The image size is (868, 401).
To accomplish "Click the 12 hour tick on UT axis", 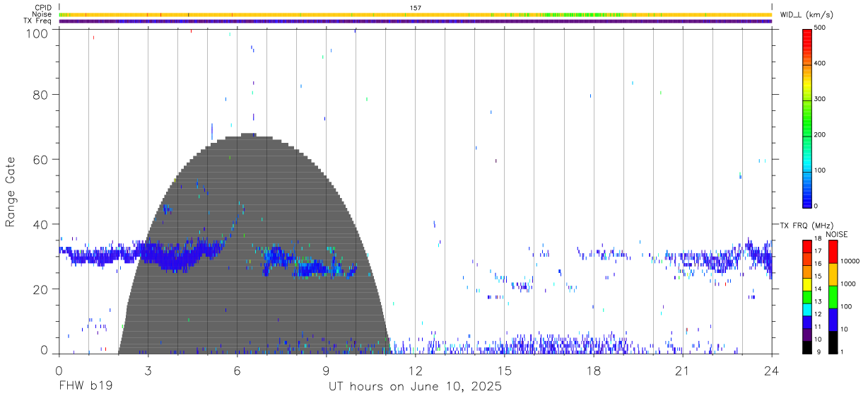I will tap(416, 371).
